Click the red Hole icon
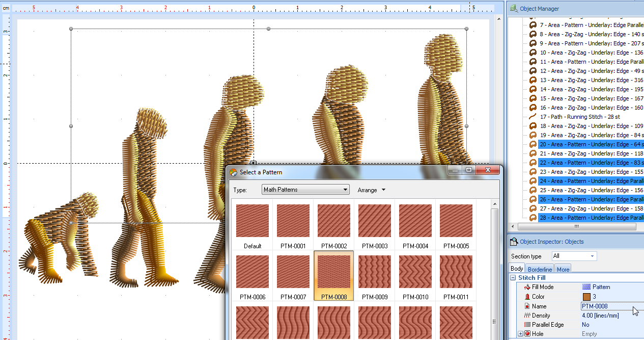Image resolution: width=644 pixels, height=340 pixels. tap(527, 334)
